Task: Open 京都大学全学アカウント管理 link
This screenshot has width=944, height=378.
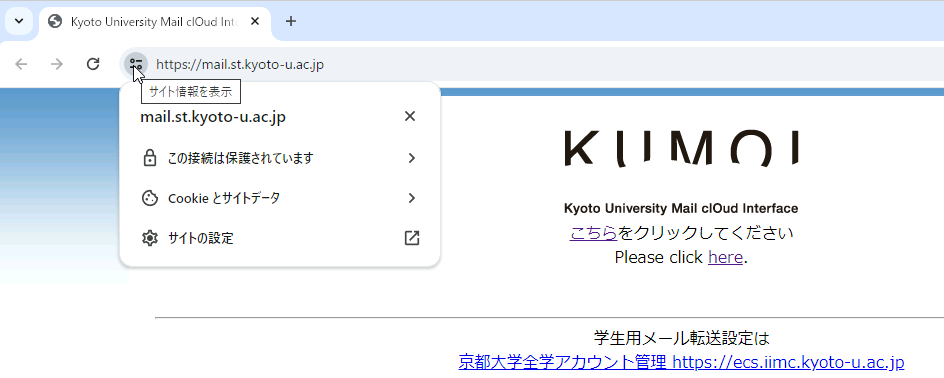Action: [682, 362]
